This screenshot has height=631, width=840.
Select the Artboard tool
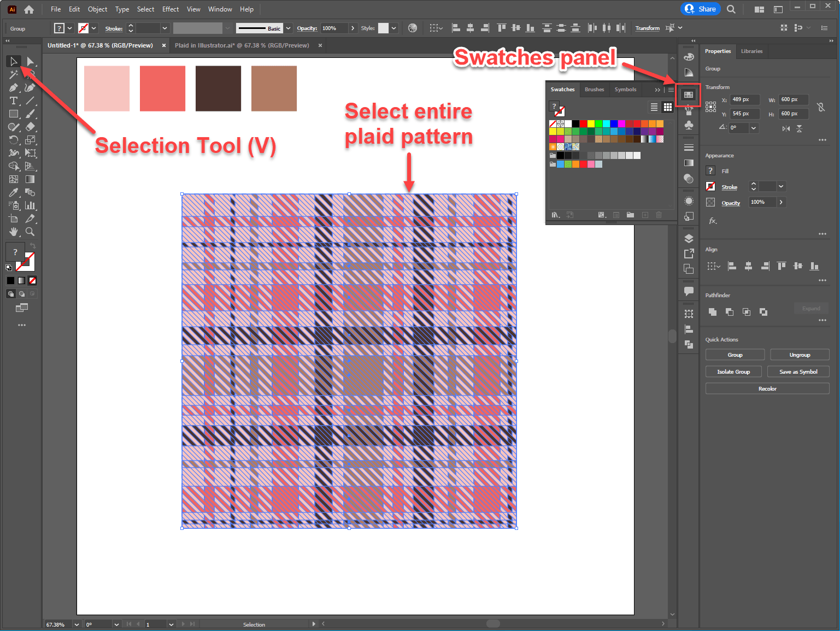[x=14, y=219]
